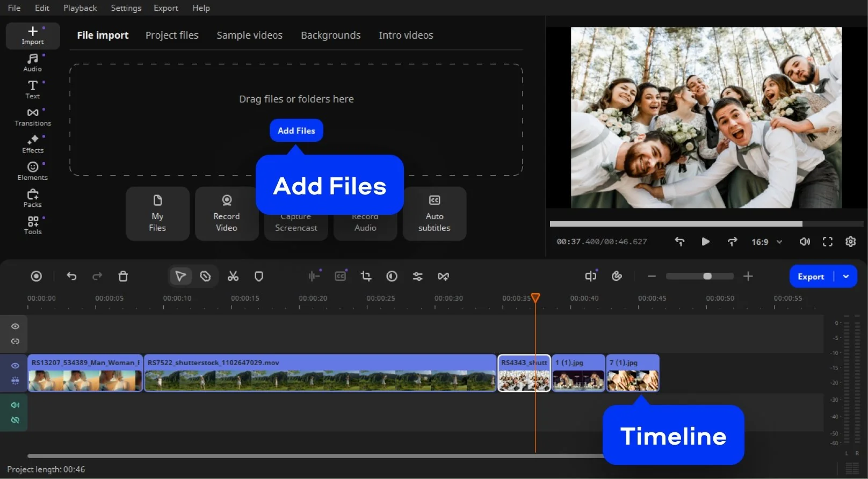Image resolution: width=868 pixels, height=479 pixels.
Task: Toggle visibility of the video track
Action: pyautogui.click(x=15, y=366)
